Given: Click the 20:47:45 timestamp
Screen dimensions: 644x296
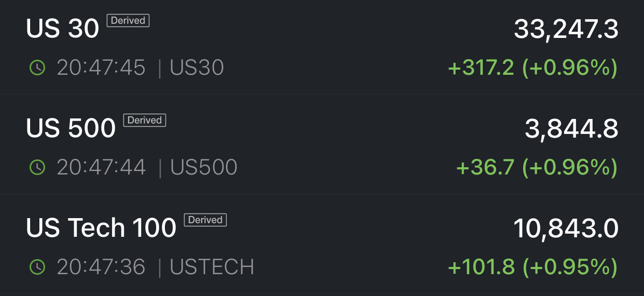Looking at the screenshot, I should (x=101, y=68).
